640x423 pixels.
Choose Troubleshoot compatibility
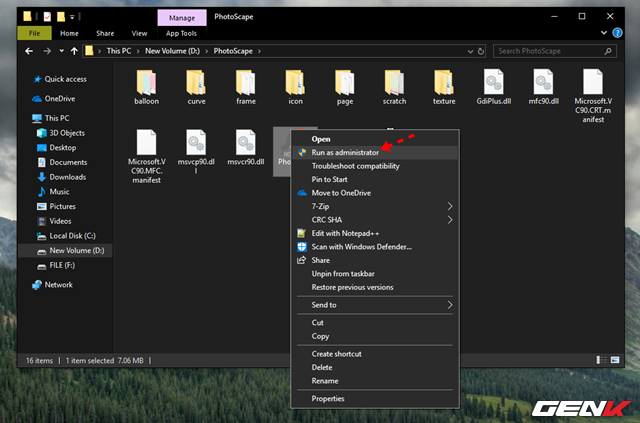375,166
